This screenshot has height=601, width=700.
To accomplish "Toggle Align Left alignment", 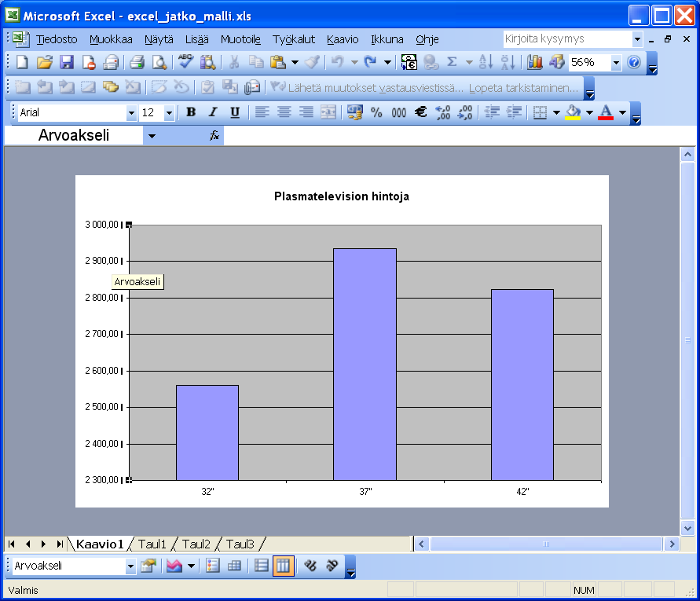I will point(262,112).
